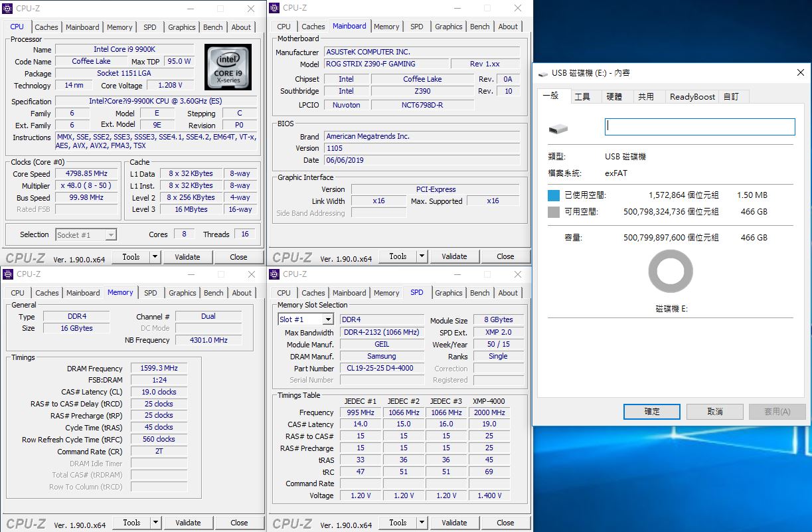Select the ReadyBoost tab in drive properties
This screenshot has width=812, height=532.
(692, 97)
